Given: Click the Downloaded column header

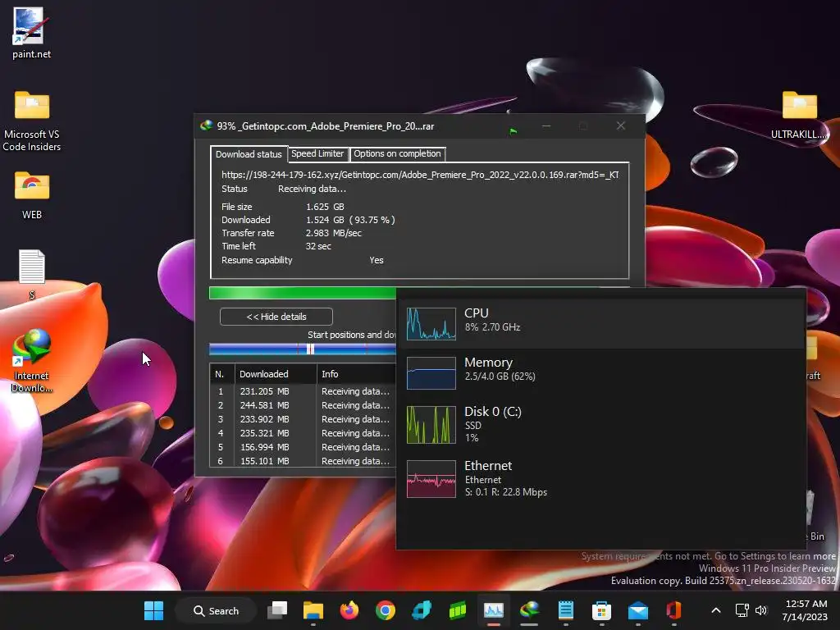Looking at the screenshot, I should coord(276,374).
